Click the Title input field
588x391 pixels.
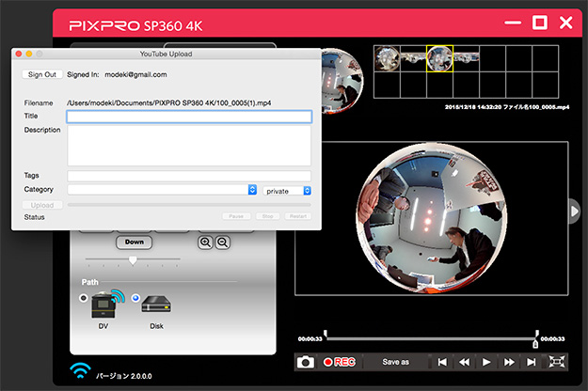(188, 117)
